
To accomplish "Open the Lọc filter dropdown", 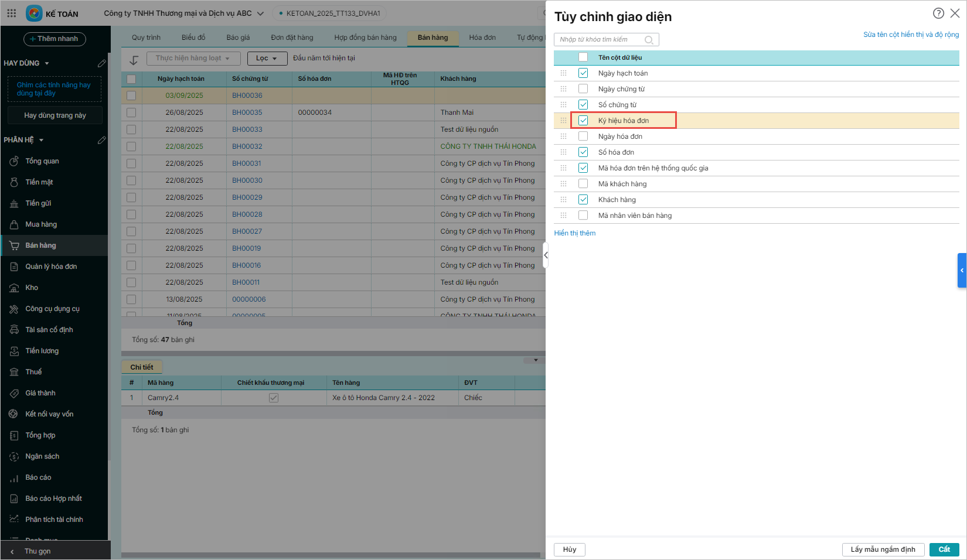I will tap(267, 59).
